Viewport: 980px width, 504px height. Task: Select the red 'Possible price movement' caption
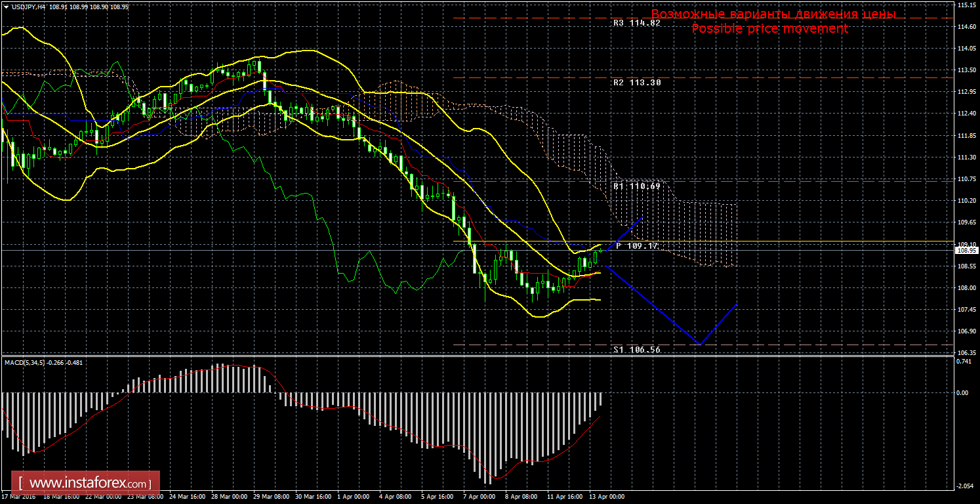(x=770, y=28)
